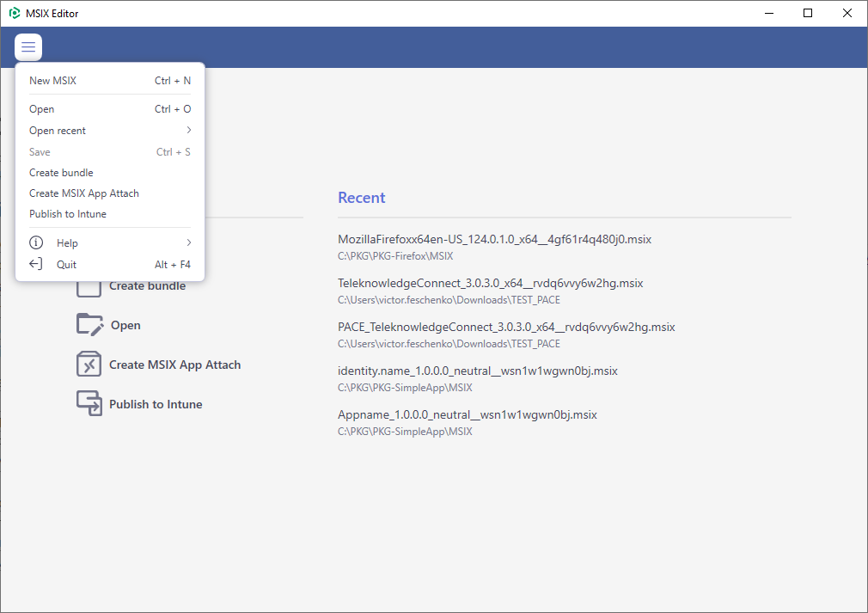The height and width of the screenshot is (613, 868).
Task: Open recent TeleknowledgeConnect_3.0.3.0 msix file
Action: click(491, 283)
